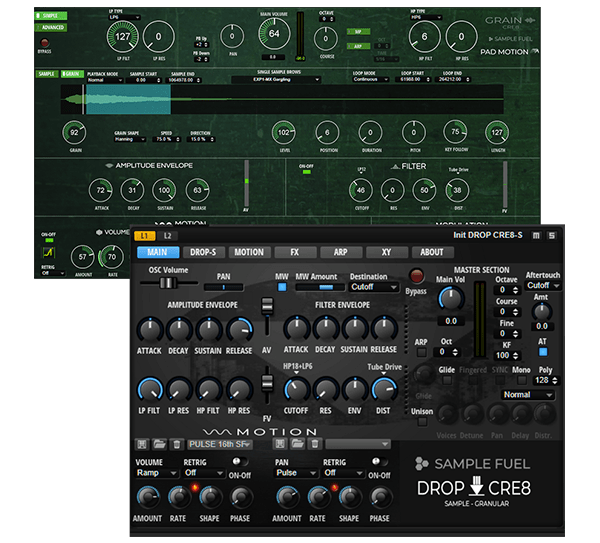Click the Pan motion RATE knob
Screen dimensions: 600x543
[318, 497]
